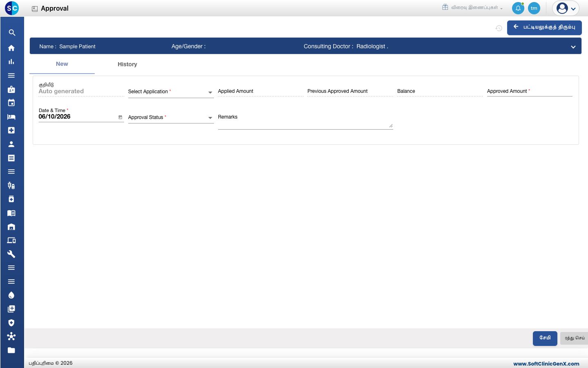Open the network hub icon in sidebar
The width and height of the screenshot is (588, 368).
(11, 337)
